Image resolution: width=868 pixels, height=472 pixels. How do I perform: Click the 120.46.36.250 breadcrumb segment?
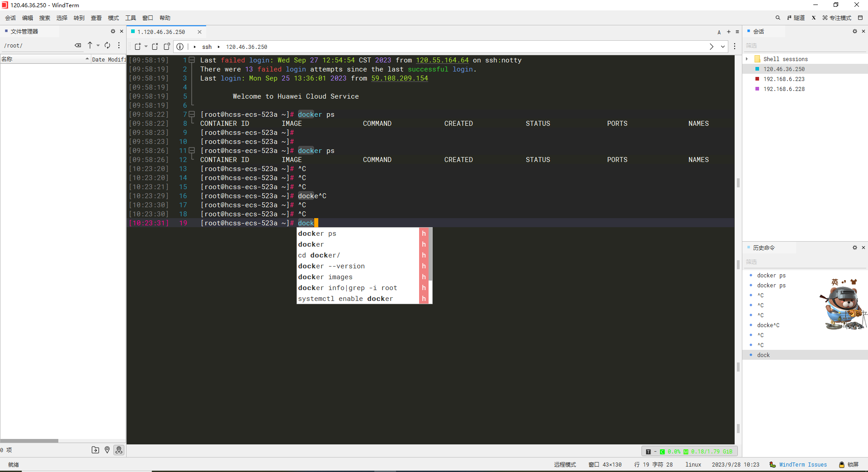(x=246, y=47)
